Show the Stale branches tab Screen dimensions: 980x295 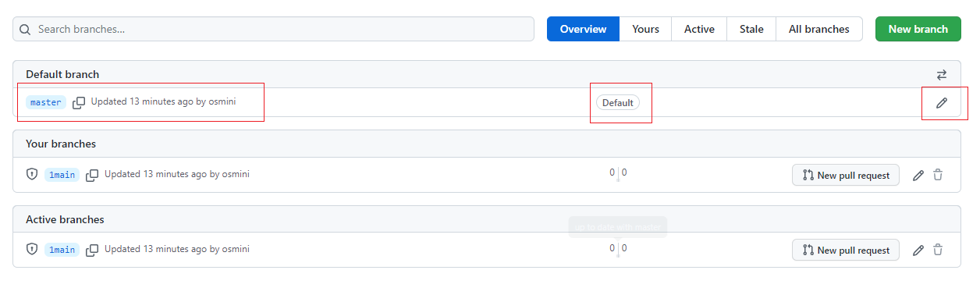coord(751,29)
